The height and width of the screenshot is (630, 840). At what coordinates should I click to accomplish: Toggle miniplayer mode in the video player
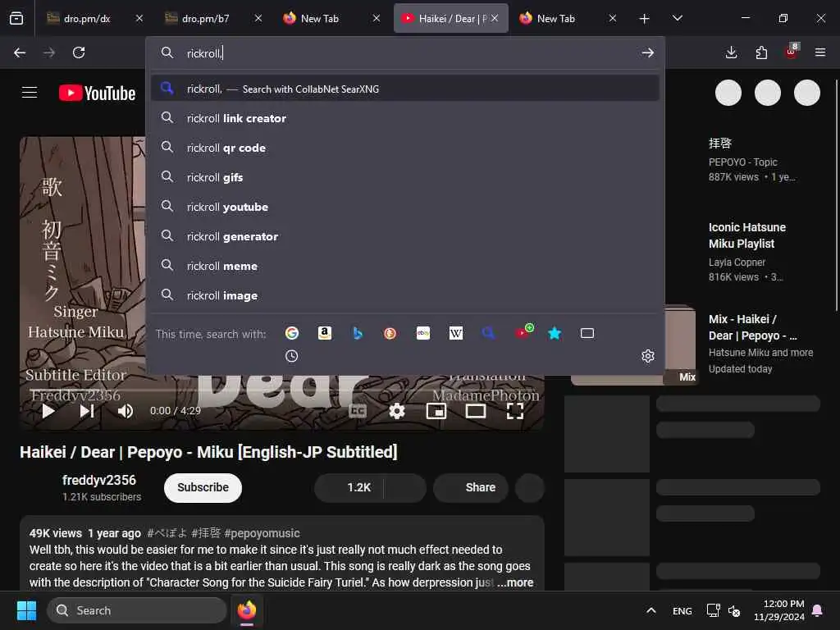tap(436, 411)
